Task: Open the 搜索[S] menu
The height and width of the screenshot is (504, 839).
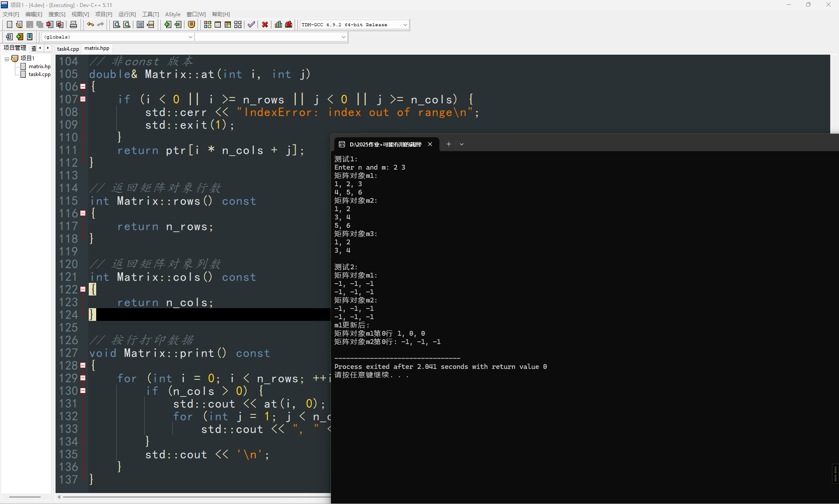Action: 57,14
